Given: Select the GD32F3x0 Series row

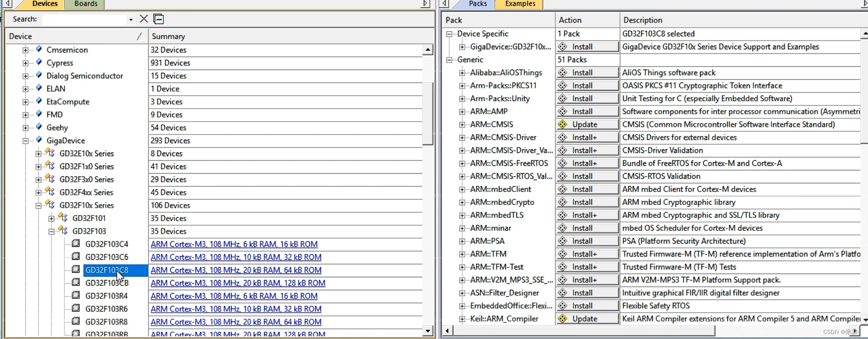Looking at the screenshot, I should [87, 180].
